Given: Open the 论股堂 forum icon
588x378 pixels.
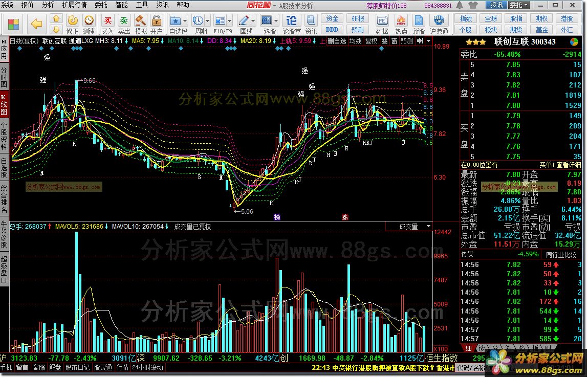Looking at the screenshot, I should pos(292,25).
